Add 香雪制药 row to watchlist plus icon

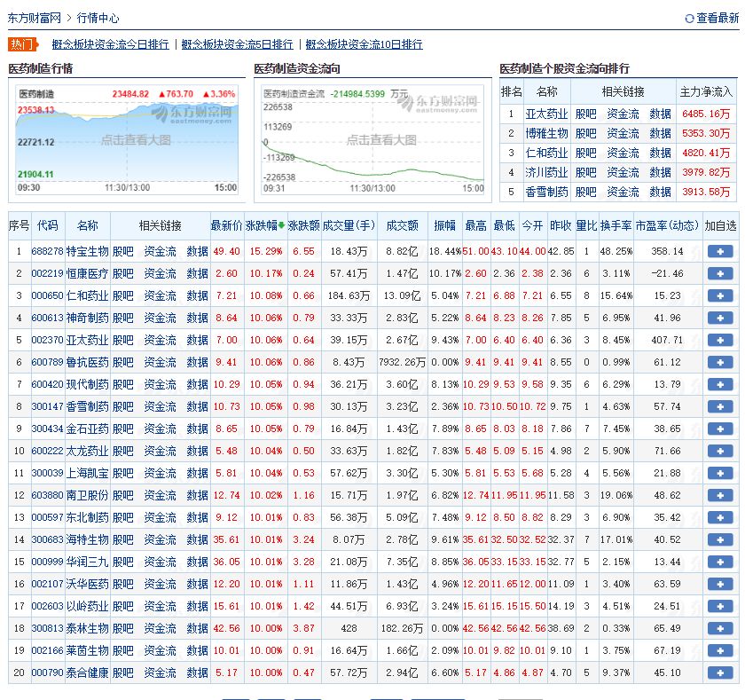click(720, 407)
